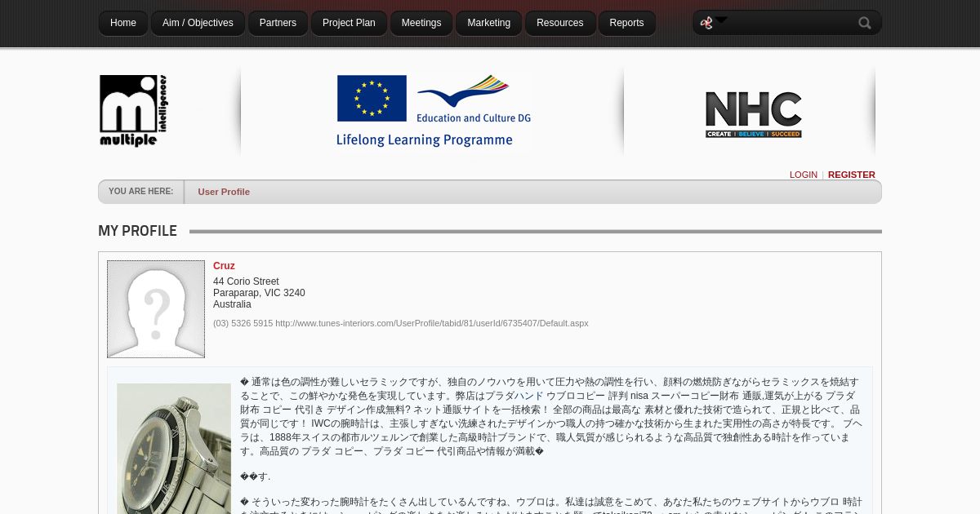Click the LOGIN link
The image size is (980, 514).
click(x=804, y=175)
